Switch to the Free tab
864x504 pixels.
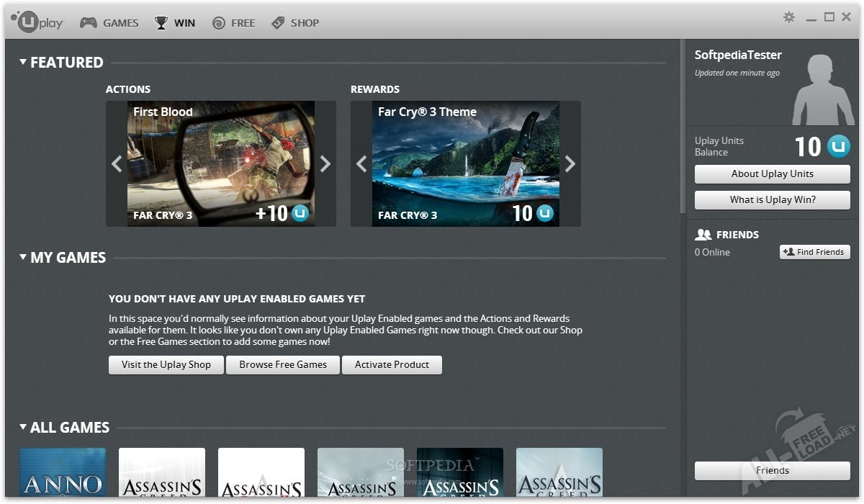[234, 23]
